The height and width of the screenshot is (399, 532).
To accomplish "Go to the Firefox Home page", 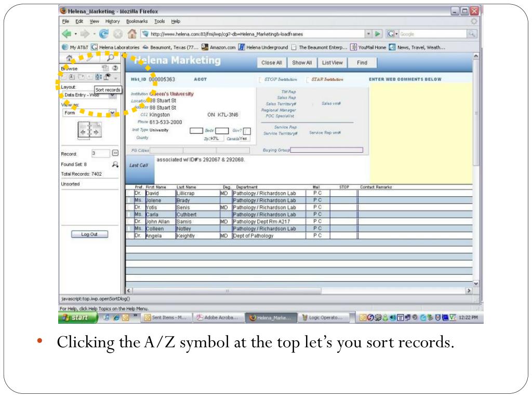I will click(x=132, y=34).
